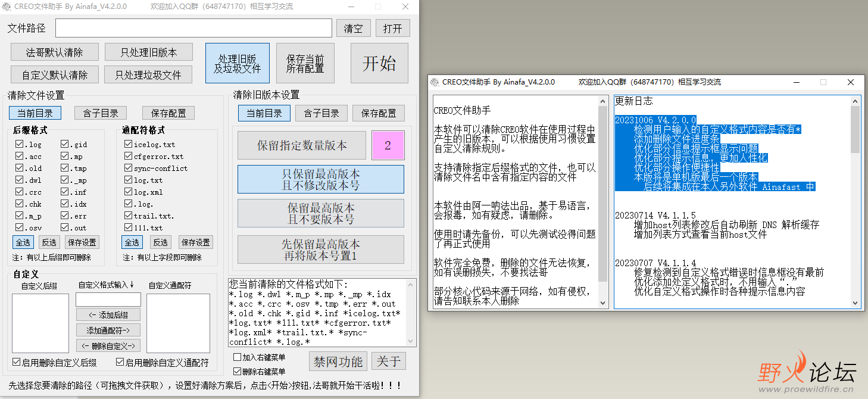Click the 自定义格式输入 text field

coord(108,300)
